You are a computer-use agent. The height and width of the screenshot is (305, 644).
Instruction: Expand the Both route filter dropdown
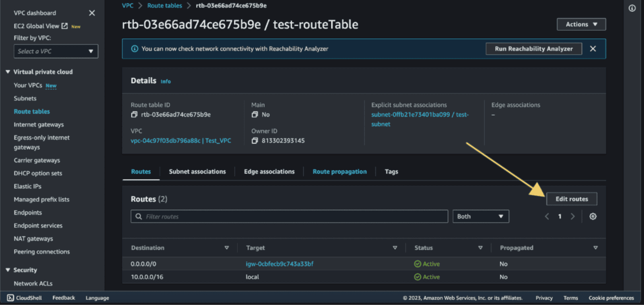481,217
